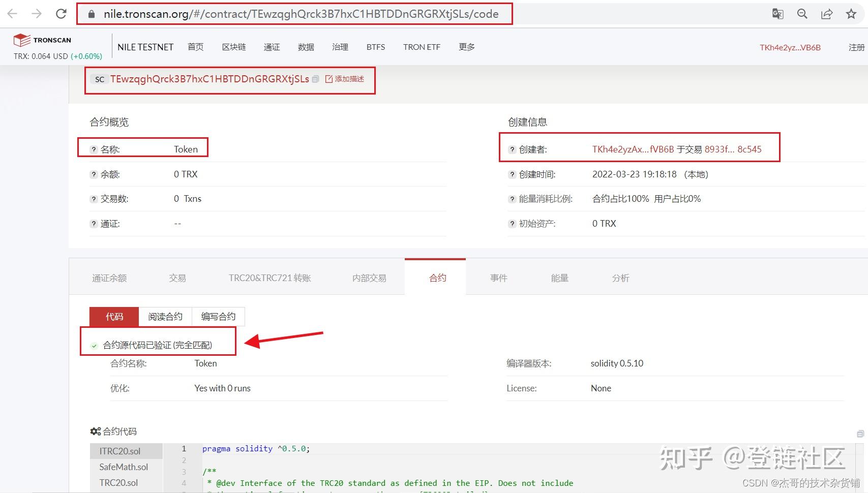Image resolution: width=868 pixels, height=493 pixels.
Task: Open the translate page icon
Action: pos(777,14)
